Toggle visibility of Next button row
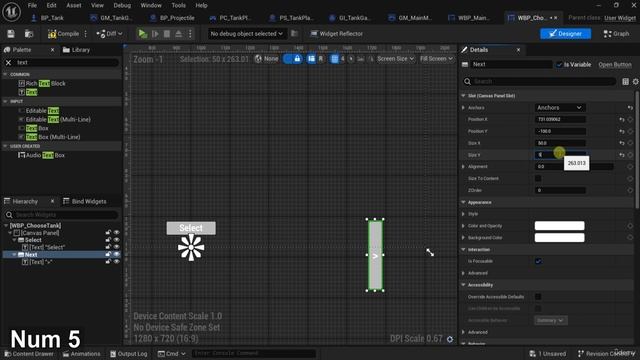 point(116,254)
